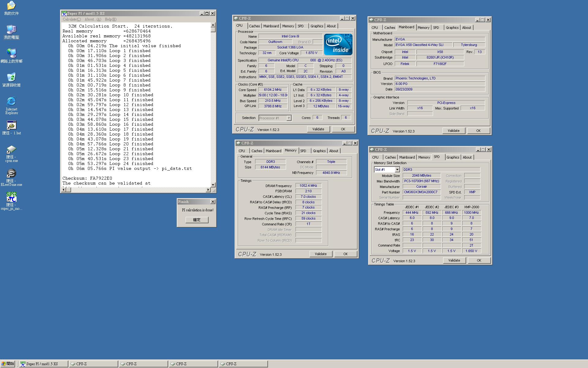Switch to Memory tab in SPD window
The height and width of the screenshot is (368, 588).
pyautogui.click(x=424, y=157)
